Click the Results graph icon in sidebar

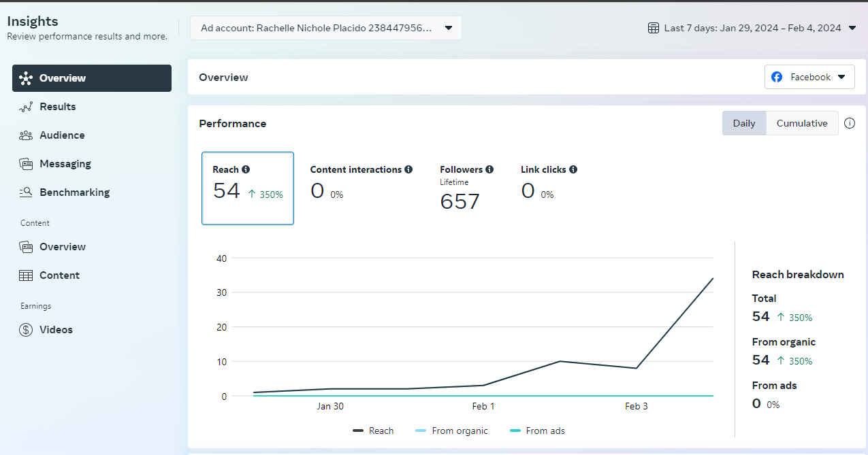tap(26, 107)
